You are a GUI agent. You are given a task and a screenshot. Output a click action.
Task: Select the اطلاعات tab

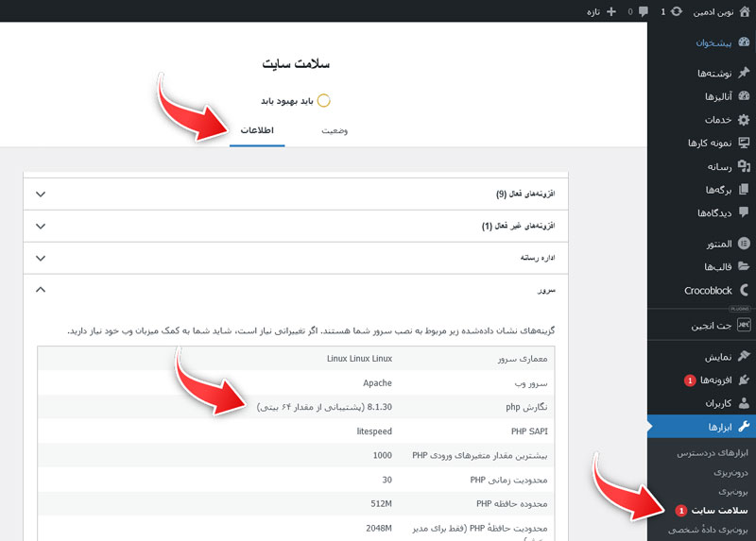pos(257,130)
